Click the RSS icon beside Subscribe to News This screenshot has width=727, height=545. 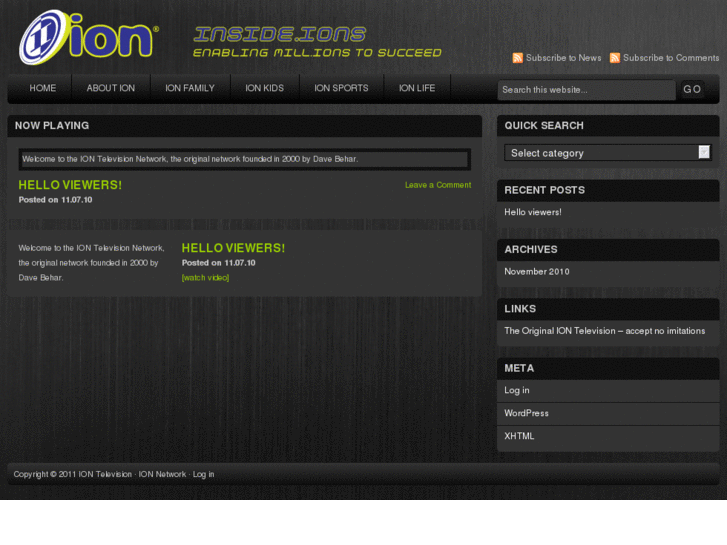coord(517,58)
